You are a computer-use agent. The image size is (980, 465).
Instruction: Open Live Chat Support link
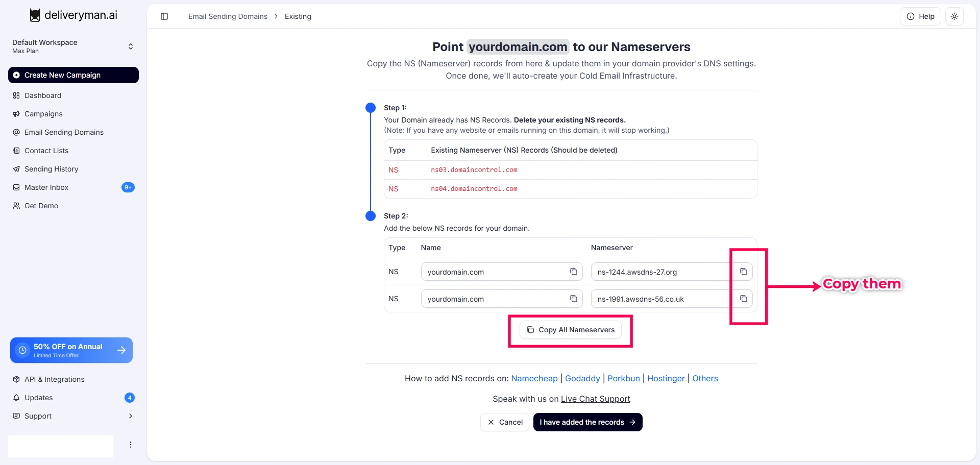[596, 399]
